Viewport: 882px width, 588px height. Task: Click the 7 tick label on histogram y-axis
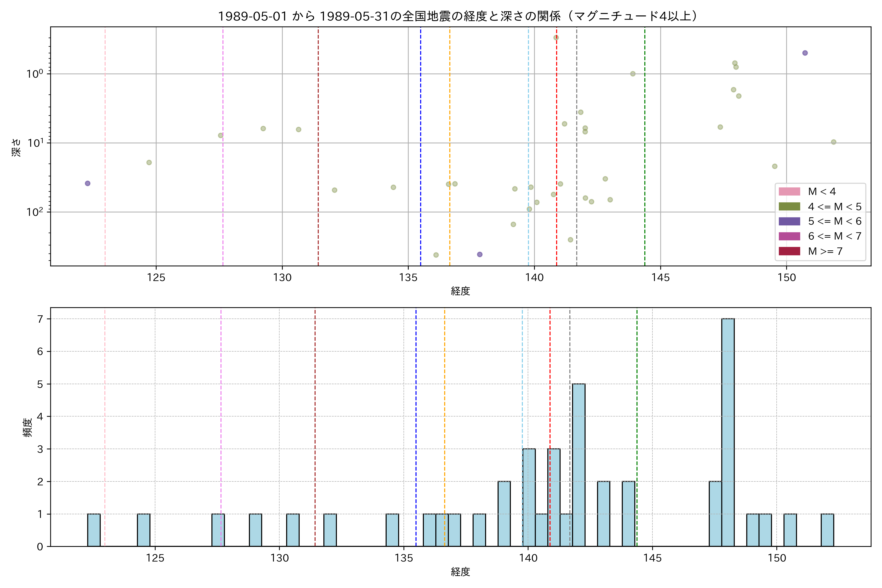click(40, 319)
